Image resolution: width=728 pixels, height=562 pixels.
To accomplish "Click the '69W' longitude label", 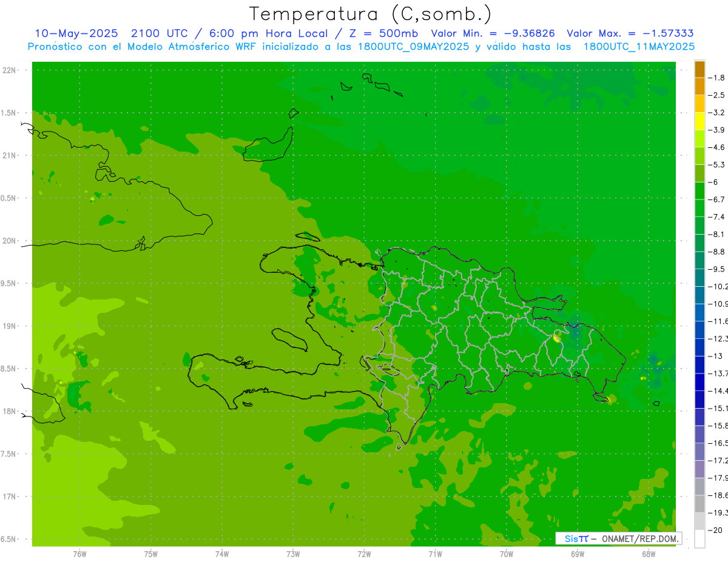I will click(x=578, y=554).
